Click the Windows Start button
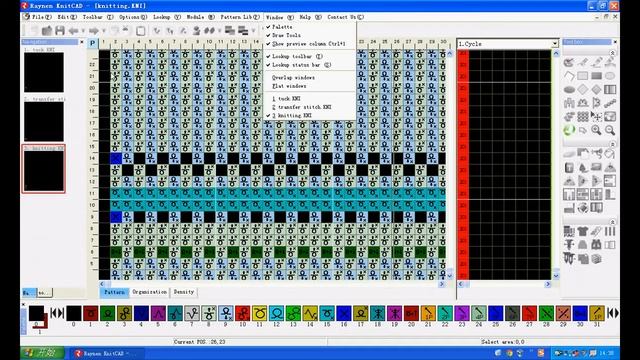The image size is (640, 360). coord(42,353)
